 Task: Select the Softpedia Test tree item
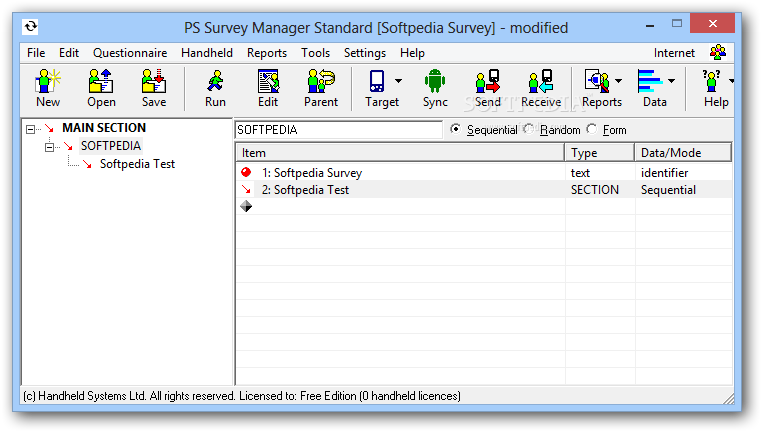137,164
